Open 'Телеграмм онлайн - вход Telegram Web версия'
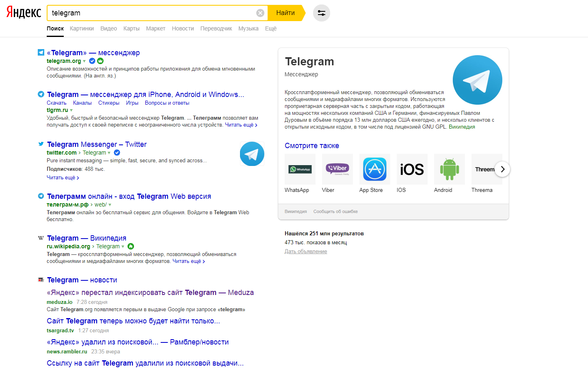This screenshot has height=368, width=588. pos(129,196)
